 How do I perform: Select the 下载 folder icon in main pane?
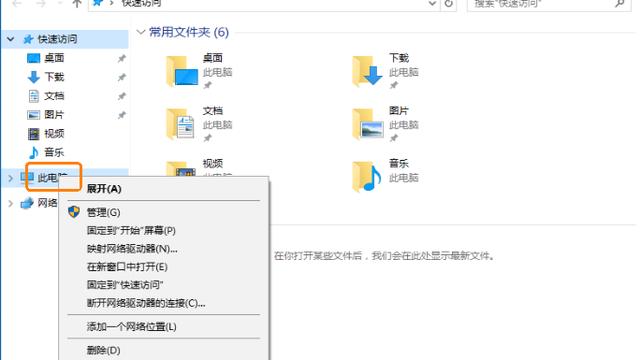[x=367, y=71]
